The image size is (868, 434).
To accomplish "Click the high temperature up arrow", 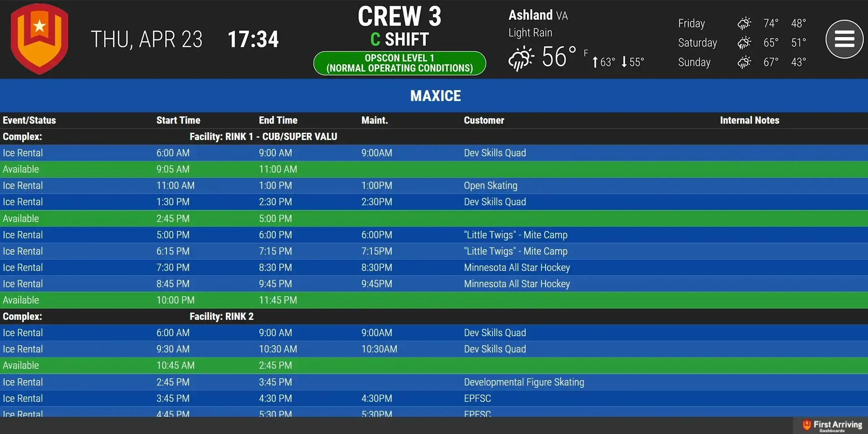I will pos(595,62).
